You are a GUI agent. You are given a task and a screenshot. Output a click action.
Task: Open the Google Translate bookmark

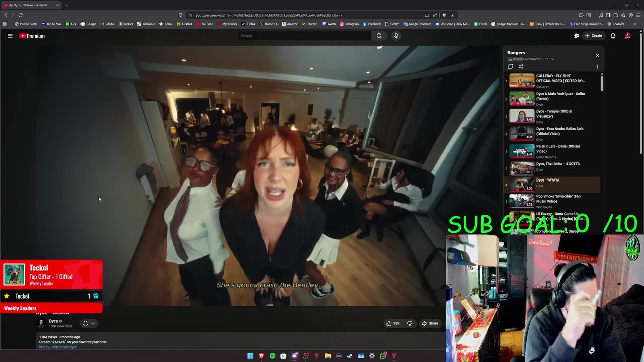coord(417,24)
